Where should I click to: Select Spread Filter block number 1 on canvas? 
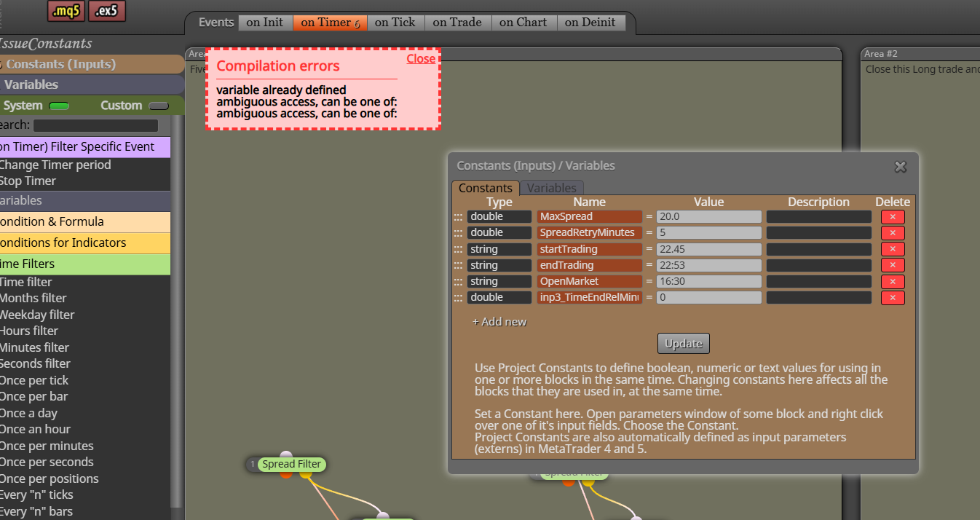(291, 465)
